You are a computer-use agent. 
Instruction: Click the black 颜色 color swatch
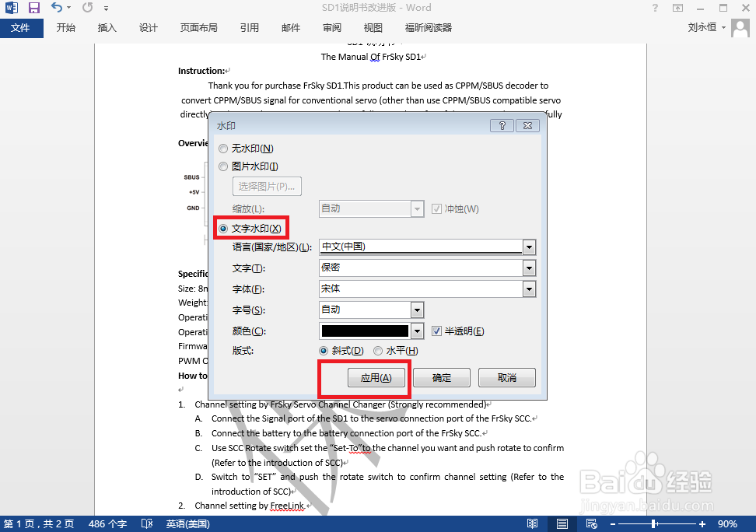pyautogui.click(x=365, y=331)
